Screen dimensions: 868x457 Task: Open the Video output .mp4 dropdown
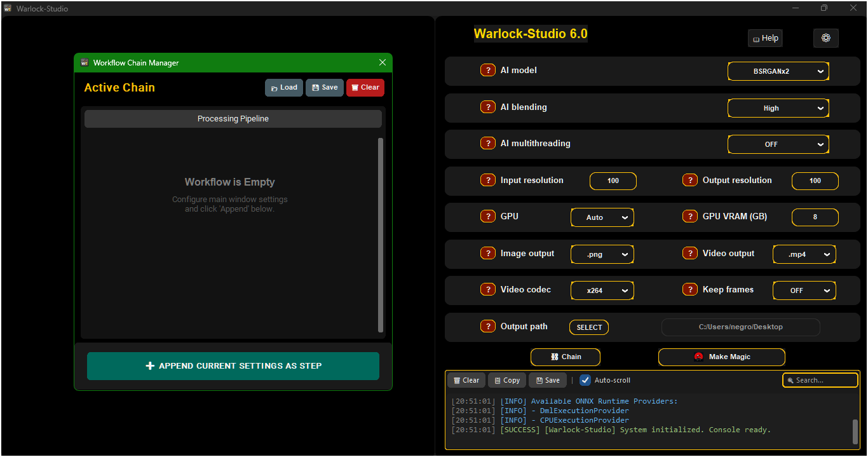point(804,254)
